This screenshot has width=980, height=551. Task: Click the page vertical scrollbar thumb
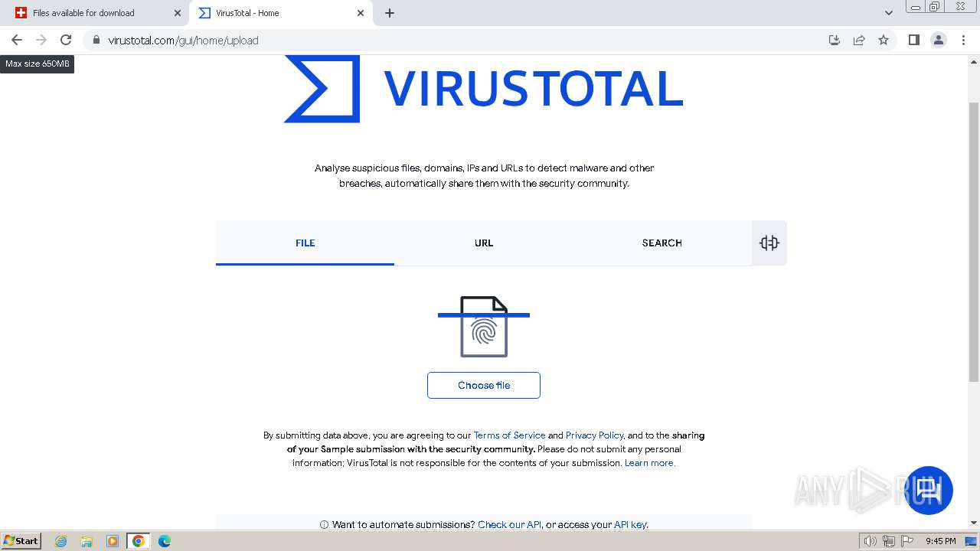974,241
